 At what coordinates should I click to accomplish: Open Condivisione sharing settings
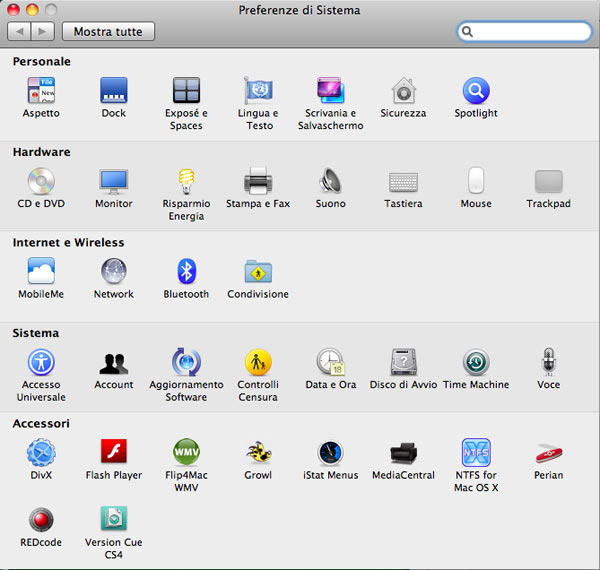click(x=258, y=272)
